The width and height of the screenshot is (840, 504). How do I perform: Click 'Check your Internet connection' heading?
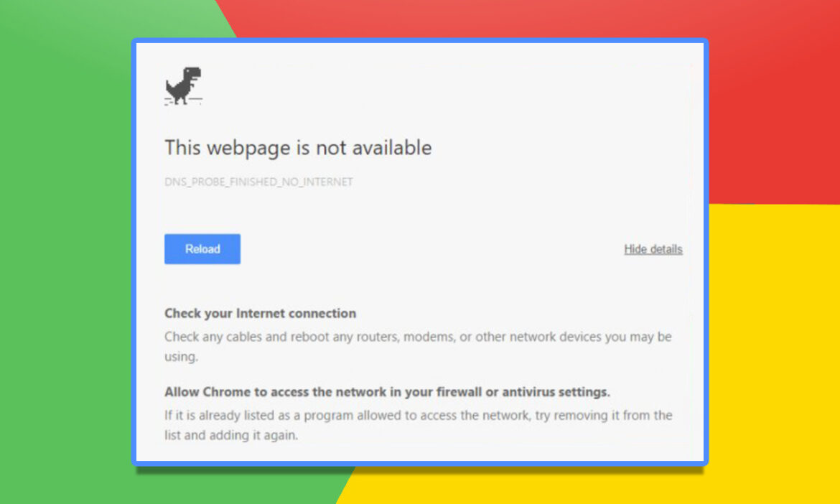(x=261, y=313)
